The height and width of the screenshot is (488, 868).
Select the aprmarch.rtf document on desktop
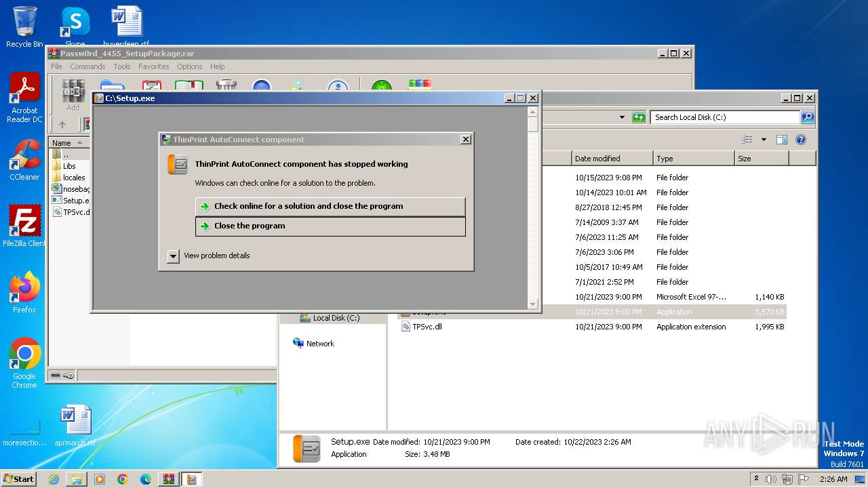click(75, 426)
